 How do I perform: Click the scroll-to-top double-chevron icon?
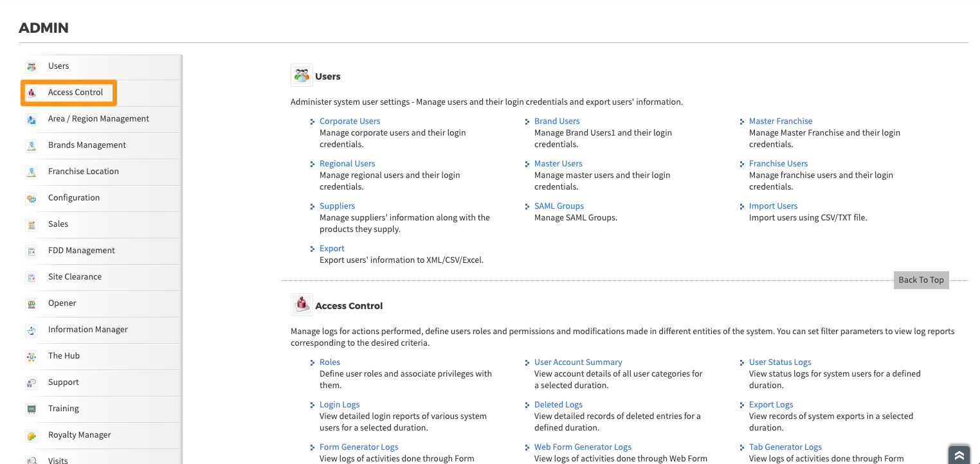959,454
